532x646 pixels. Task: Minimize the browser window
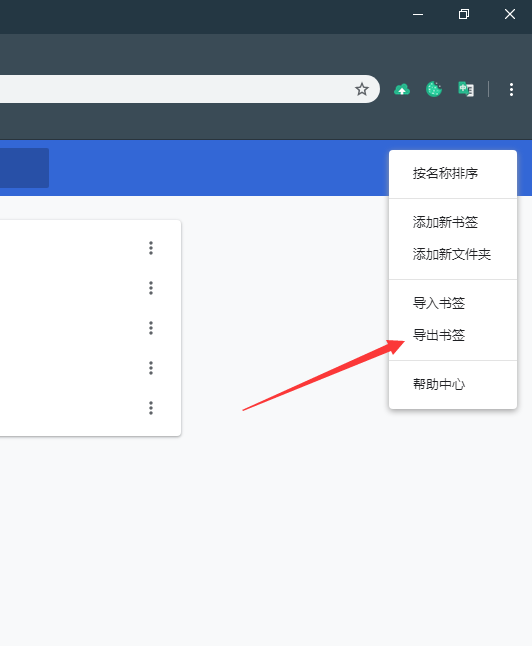click(418, 14)
